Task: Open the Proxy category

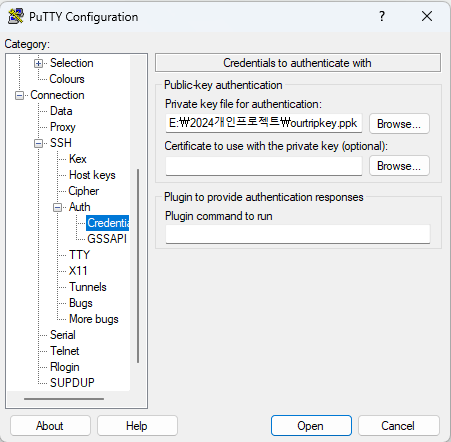Action: click(63, 127)
